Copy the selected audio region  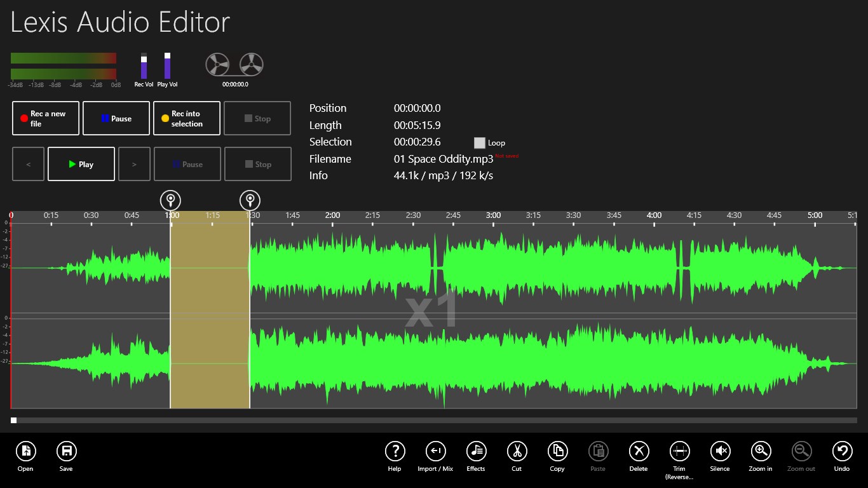pos(558,452)
